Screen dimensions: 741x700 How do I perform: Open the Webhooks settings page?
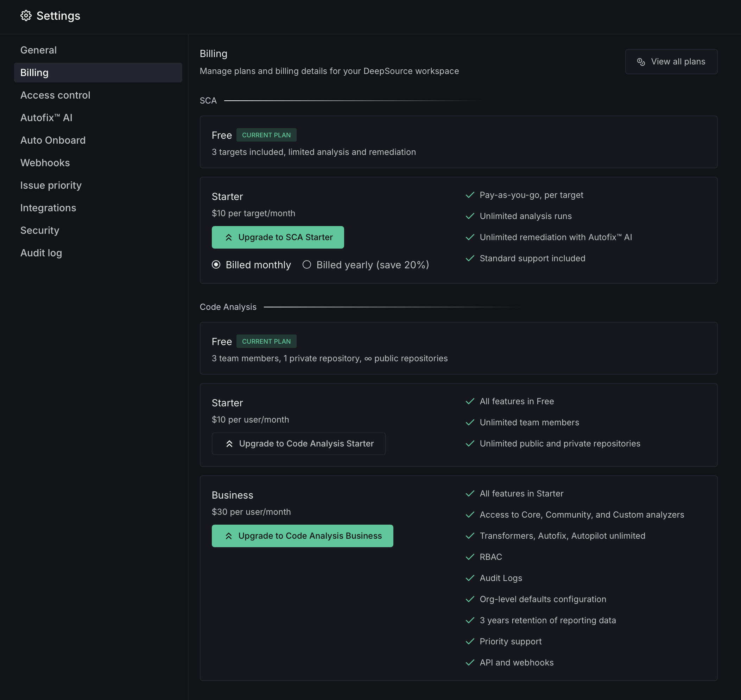(45, 163)
